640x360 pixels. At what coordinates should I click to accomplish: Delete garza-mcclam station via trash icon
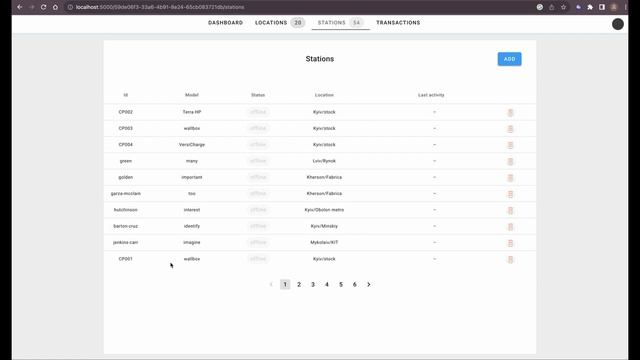510,194
